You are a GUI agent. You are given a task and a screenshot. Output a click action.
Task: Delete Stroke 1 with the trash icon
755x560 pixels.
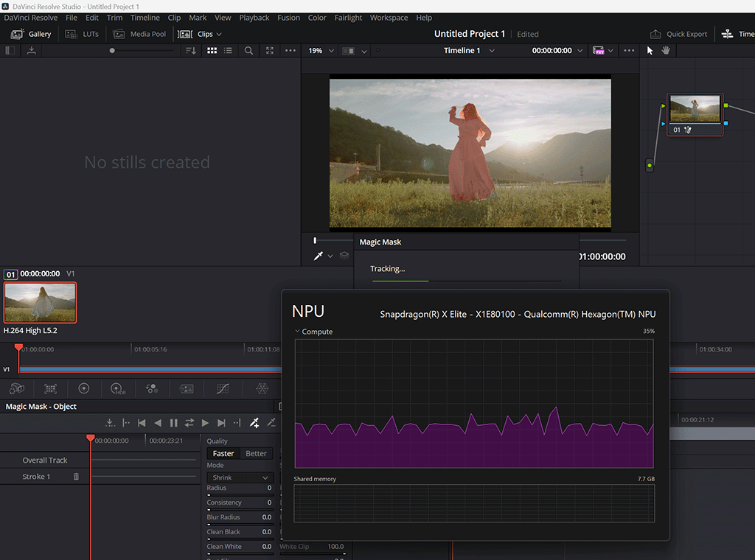[76, 476]
